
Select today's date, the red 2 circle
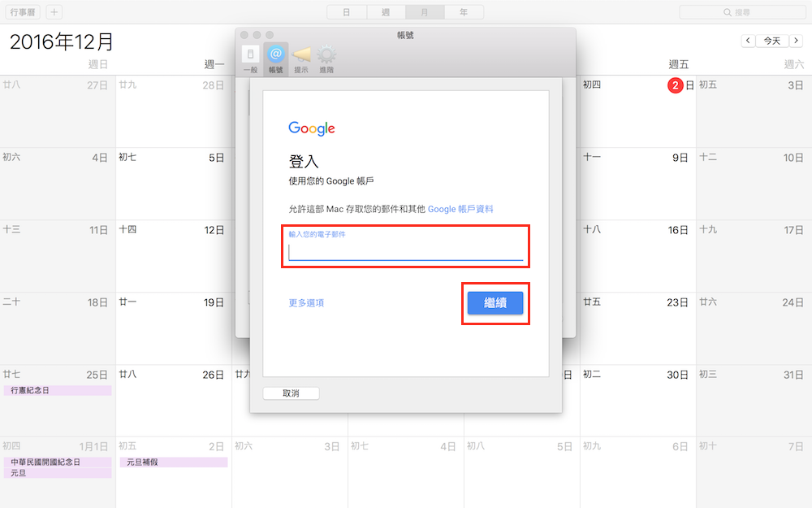pos(676,85)
